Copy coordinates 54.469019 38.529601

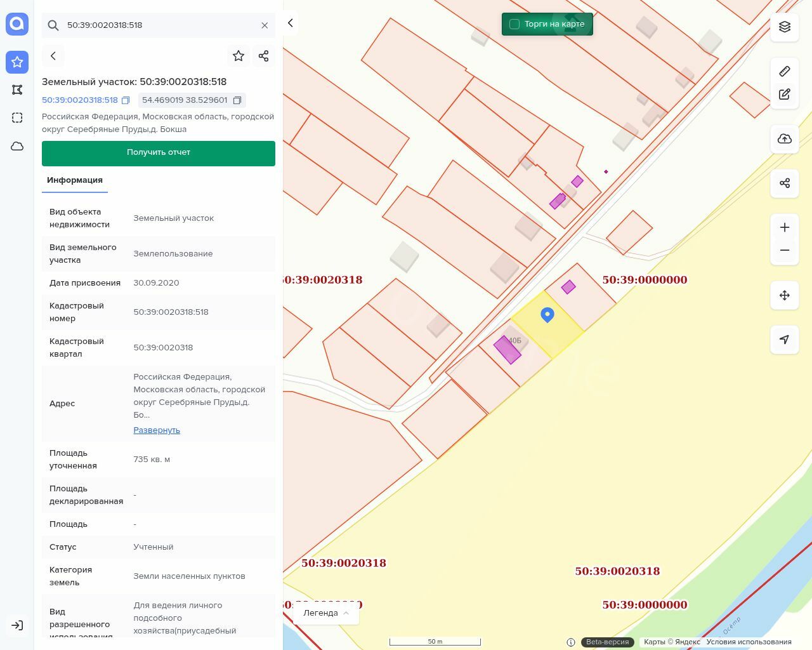237,100
